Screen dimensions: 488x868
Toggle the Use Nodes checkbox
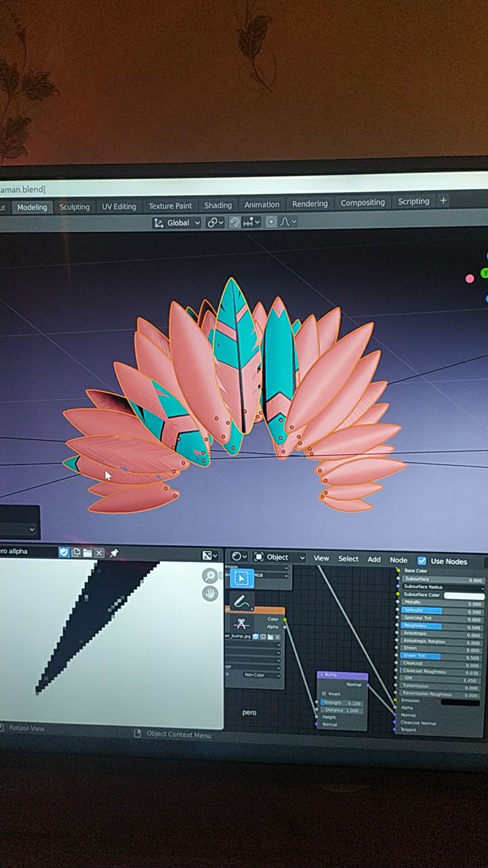[422, 561]
